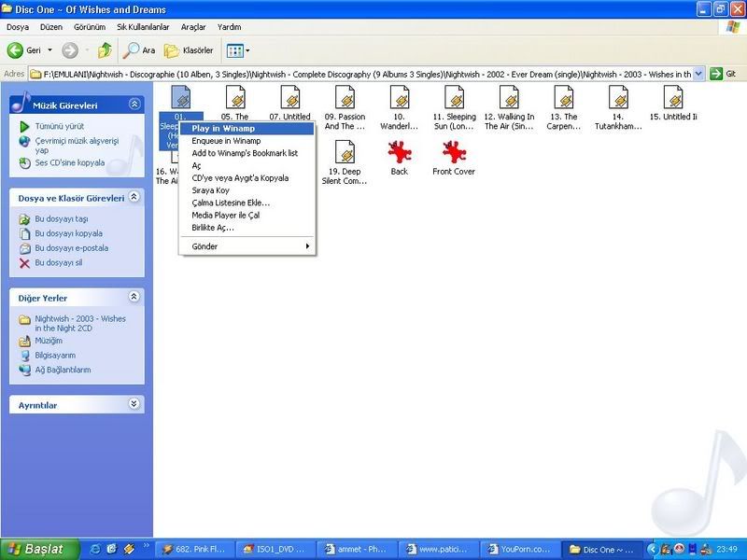The width and height of the screenshot is (747, 560).
Task: Click the Git go button
Action: coord(723,74)
